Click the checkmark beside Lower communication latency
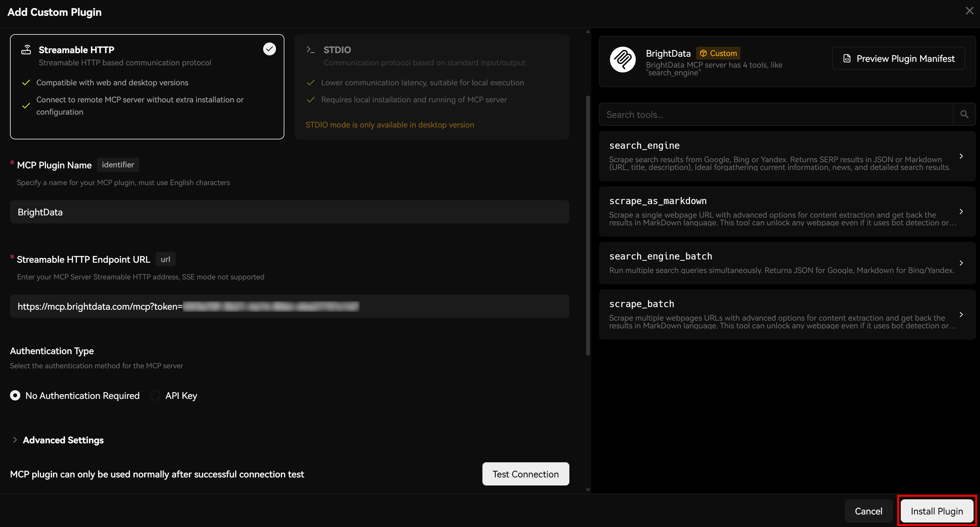The image size is (980, 527). point(311,82)
